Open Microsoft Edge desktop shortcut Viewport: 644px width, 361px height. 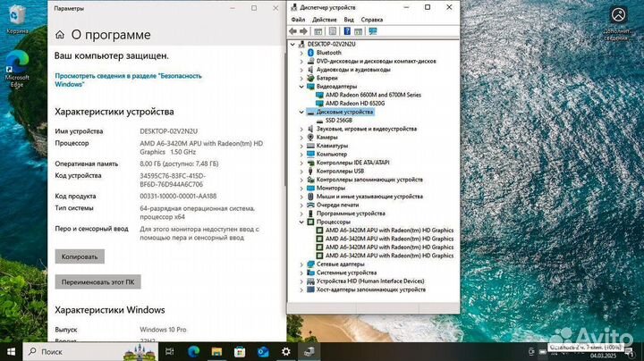[x=17, y=69]
